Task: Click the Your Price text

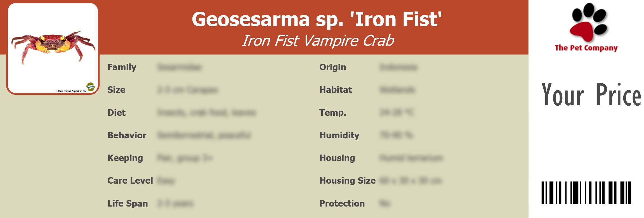Action: coord(591,95)
